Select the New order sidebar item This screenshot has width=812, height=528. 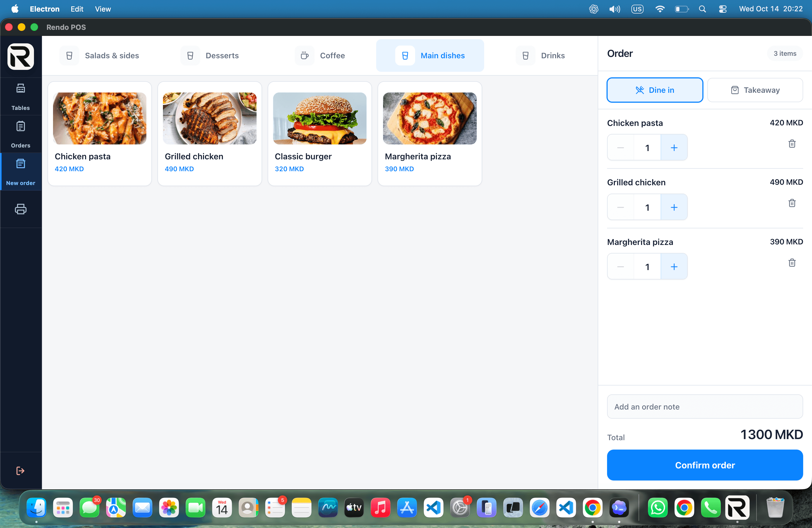[20, 171]
